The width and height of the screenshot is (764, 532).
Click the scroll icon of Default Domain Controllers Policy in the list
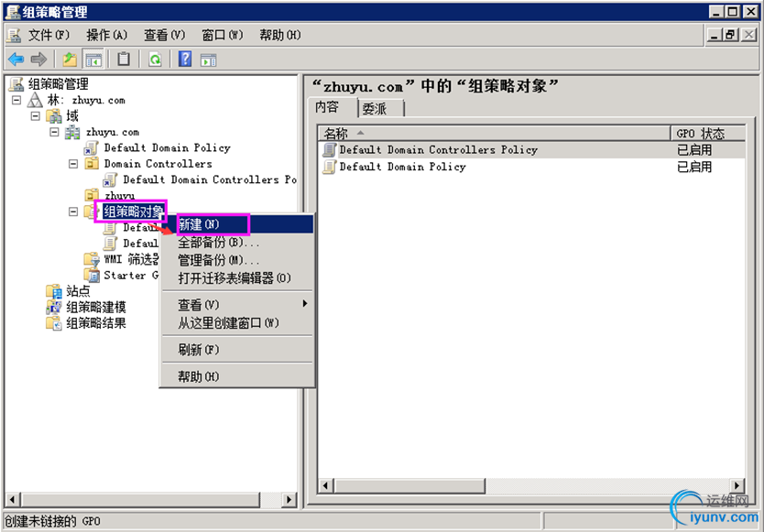pos(330,149)
